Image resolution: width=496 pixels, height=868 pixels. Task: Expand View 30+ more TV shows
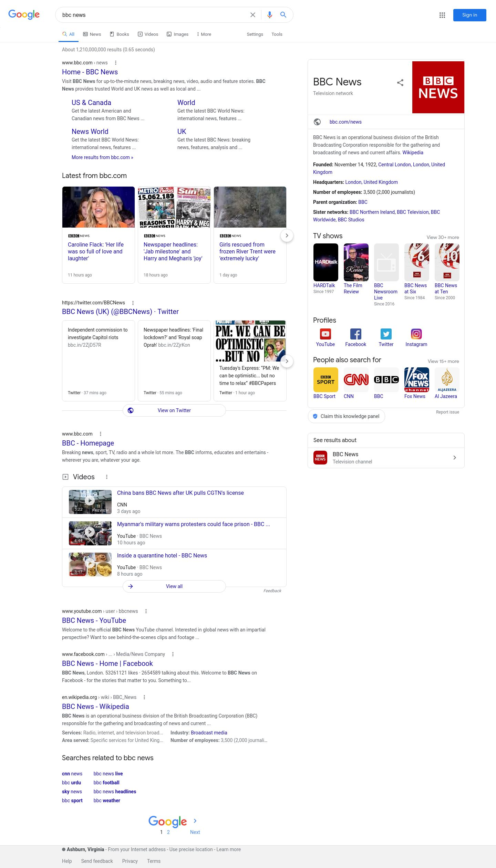point(443,237)
